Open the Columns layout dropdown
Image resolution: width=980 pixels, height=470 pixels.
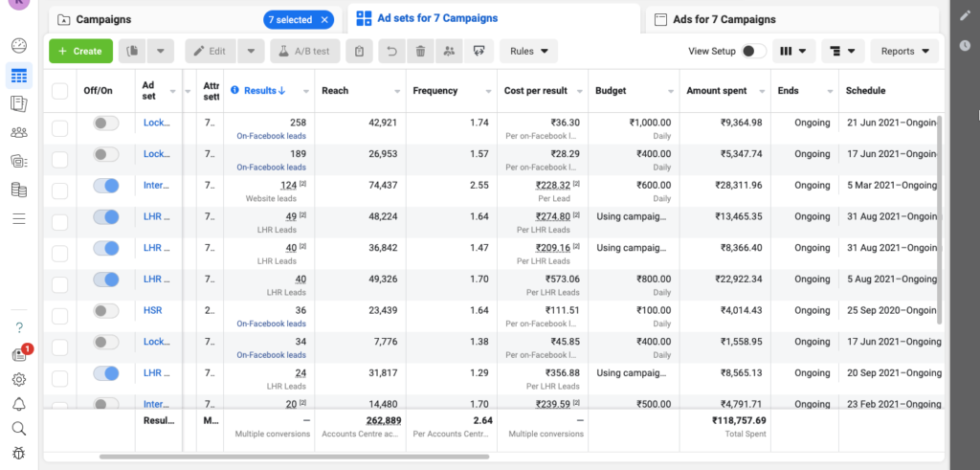(x=793, y=52)
